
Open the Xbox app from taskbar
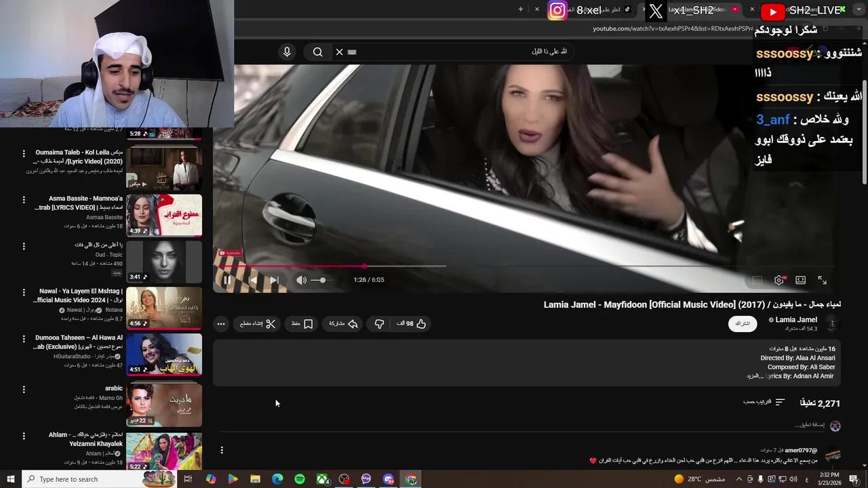[323, 479]
